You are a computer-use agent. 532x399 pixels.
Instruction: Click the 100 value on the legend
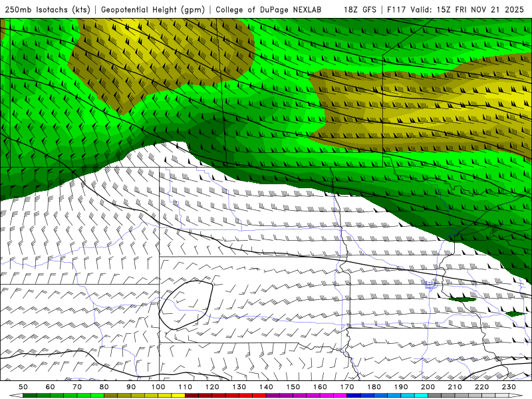158,387
